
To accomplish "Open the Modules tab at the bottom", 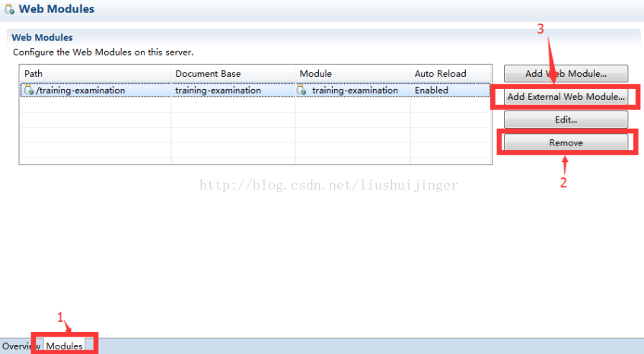I will click(65, 346).
